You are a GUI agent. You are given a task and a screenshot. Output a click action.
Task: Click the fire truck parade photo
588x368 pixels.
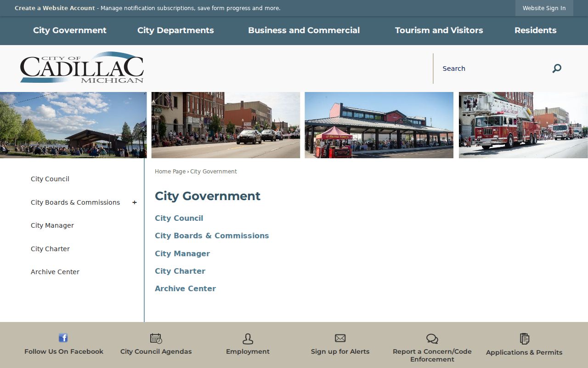point(523,125)
